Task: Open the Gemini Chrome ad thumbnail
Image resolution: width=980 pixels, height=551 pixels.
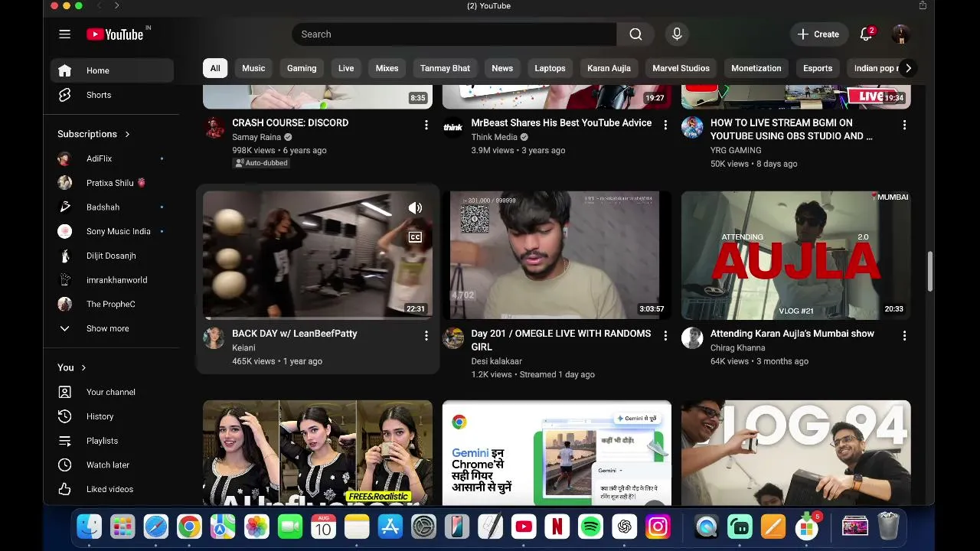Action: click(557, 453)
